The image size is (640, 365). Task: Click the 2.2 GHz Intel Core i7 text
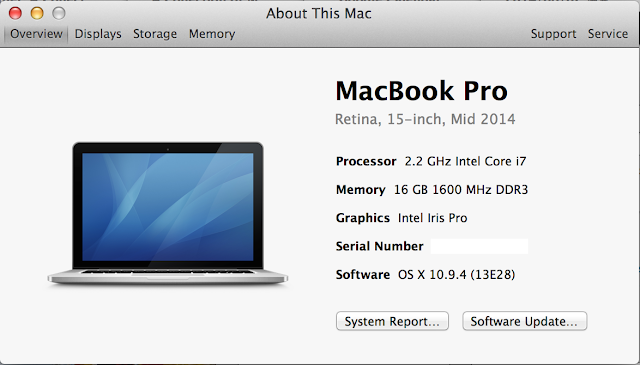[465, 161]
